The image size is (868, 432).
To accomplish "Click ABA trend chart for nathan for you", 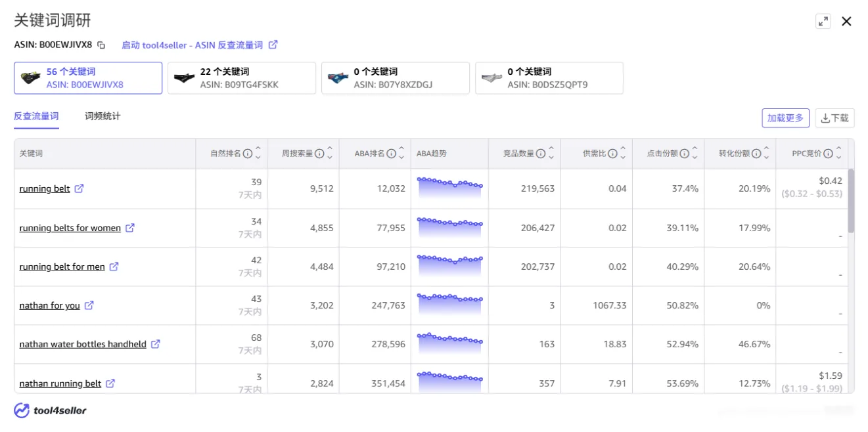I will 450,305.
